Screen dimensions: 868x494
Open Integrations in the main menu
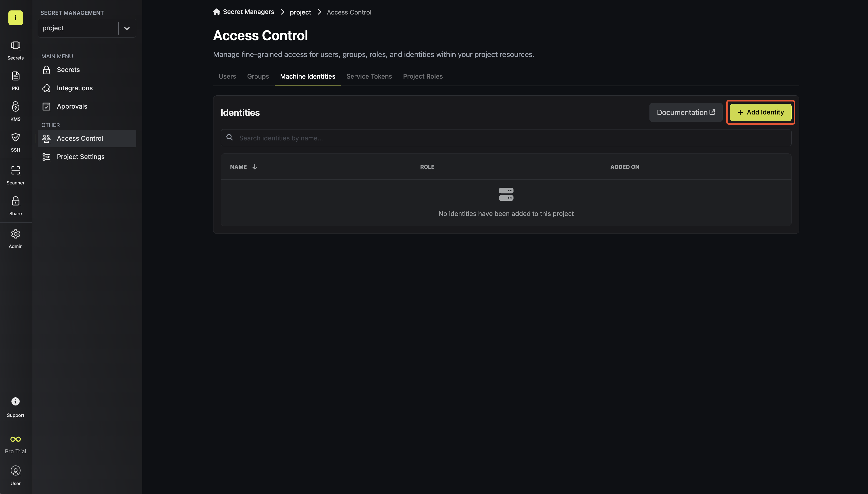(x=75, y=88)
